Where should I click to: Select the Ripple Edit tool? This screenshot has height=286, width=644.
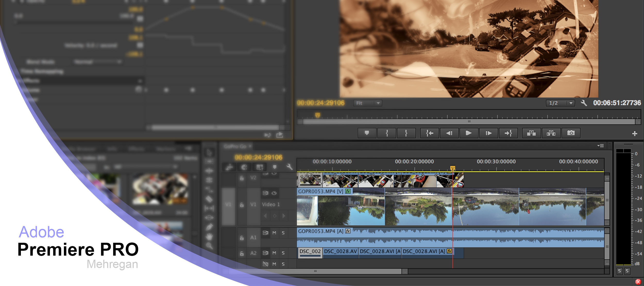pos(209,171)
